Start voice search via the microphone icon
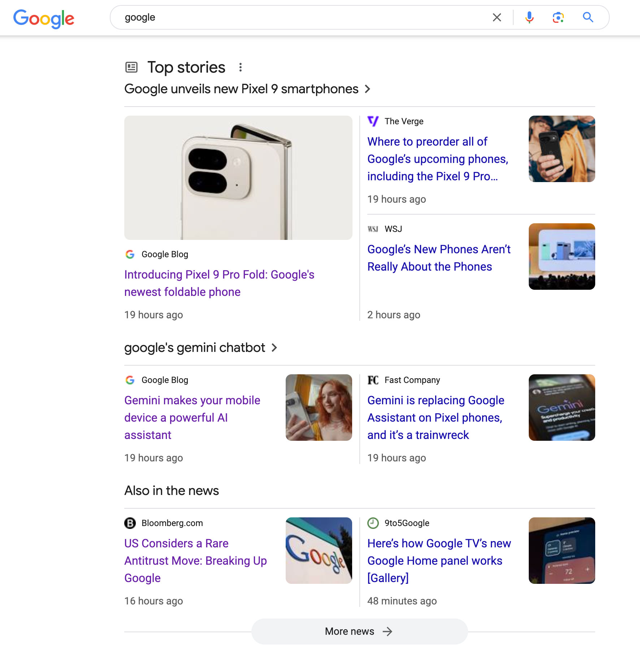640x672 pixels. point(529,17)
